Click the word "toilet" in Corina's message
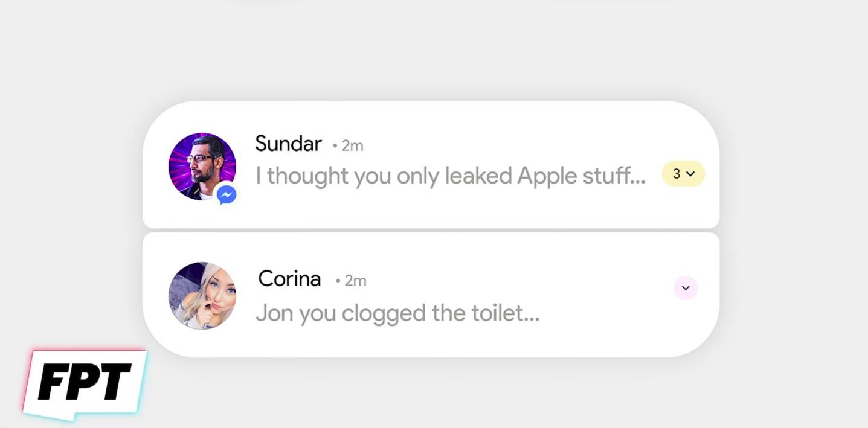 (486, 313)
